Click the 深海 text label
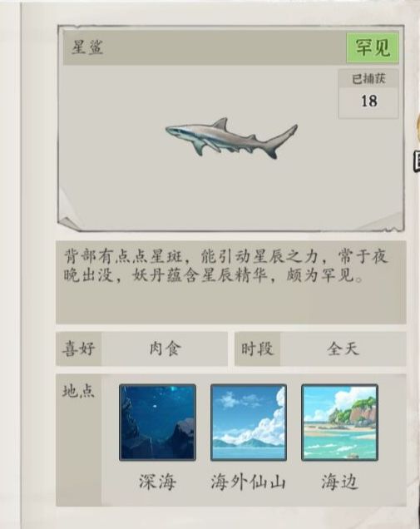 point(157,482)
